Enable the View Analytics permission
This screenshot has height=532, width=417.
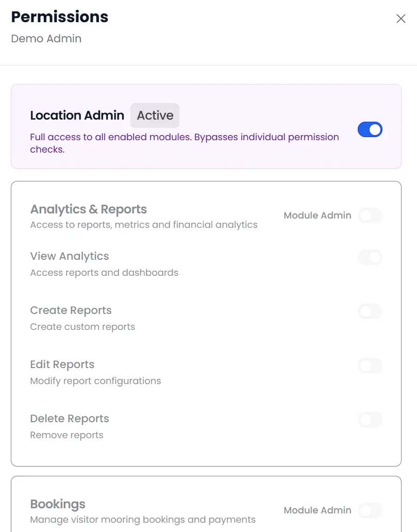(370, 257)
